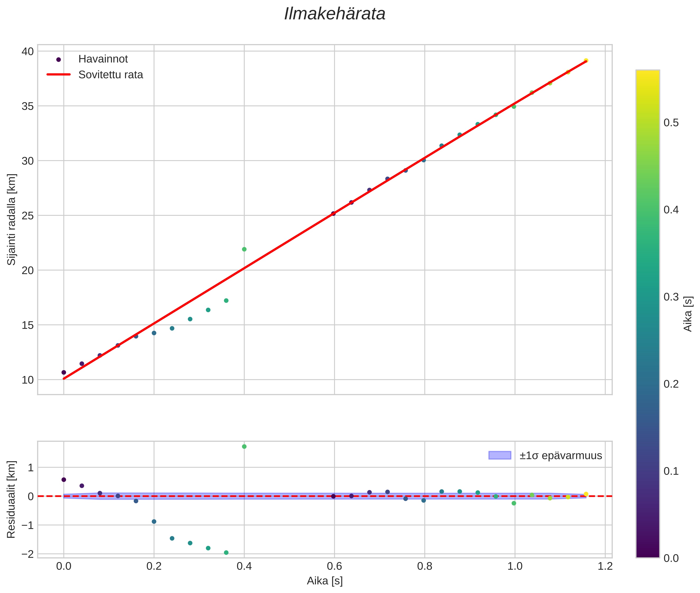
Task: Click the Residuaalit [km] axis label
Action: tap(11, 499)
